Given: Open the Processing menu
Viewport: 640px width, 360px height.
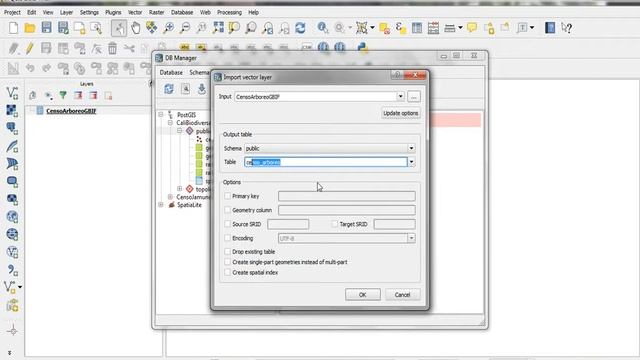Looking at the screenshot, I should 229,12.
